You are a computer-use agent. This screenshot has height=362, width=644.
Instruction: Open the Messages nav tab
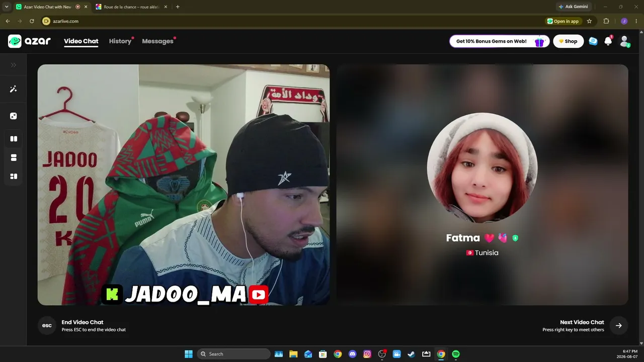pos(157,41)
